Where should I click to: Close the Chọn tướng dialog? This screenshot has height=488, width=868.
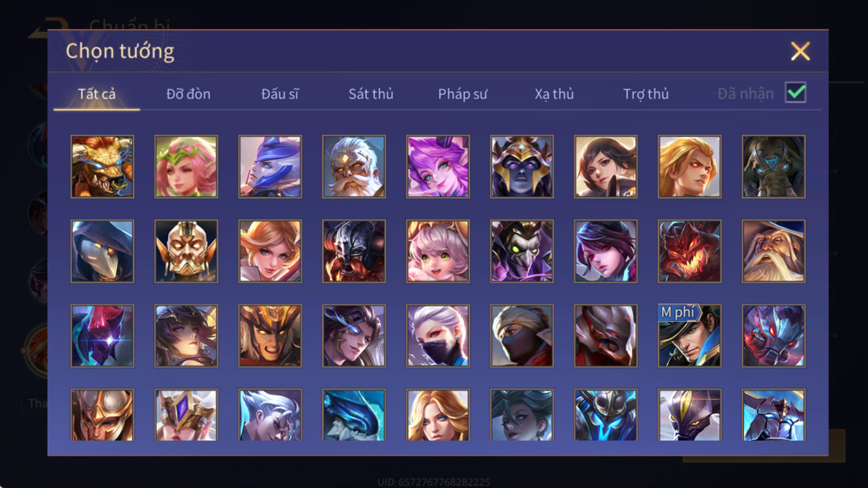(x=800, y=52)
